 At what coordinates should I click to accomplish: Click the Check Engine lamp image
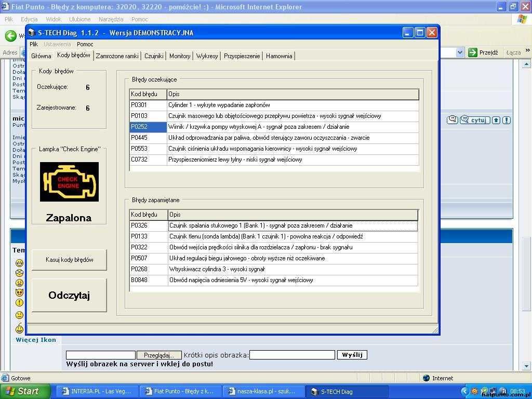(69, 181)
